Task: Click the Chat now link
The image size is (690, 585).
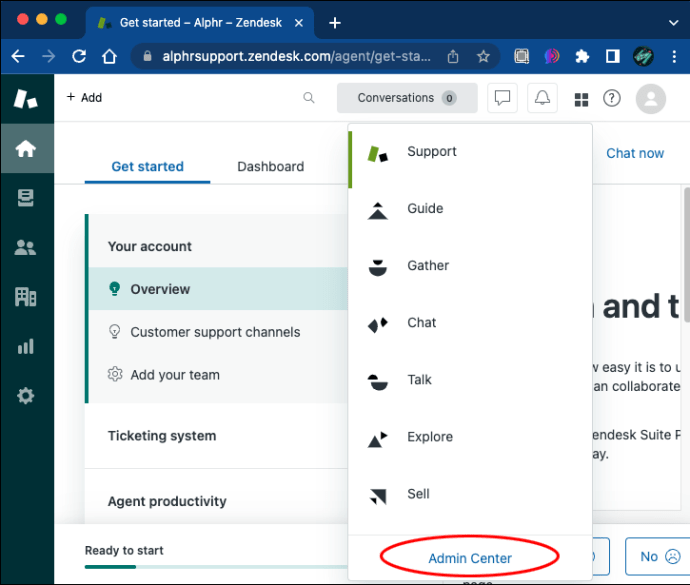Action: (x=635, y=153)
